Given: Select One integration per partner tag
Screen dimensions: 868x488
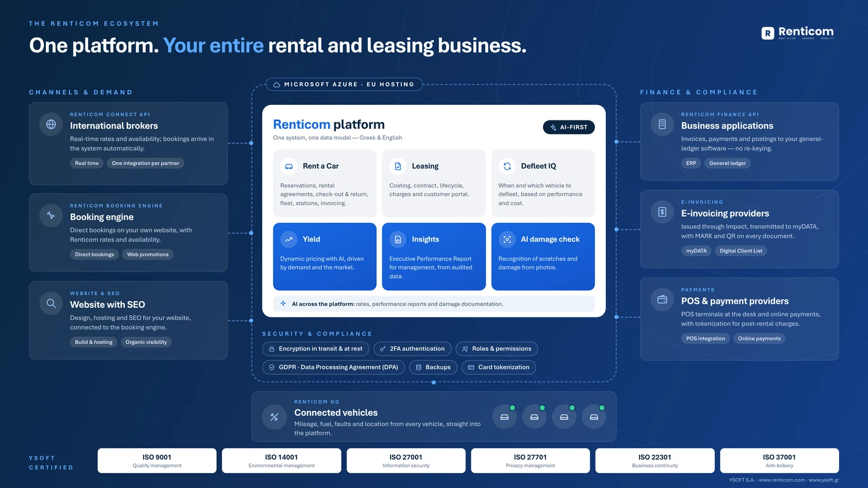Looking at the screenshot, I should 145,163.
